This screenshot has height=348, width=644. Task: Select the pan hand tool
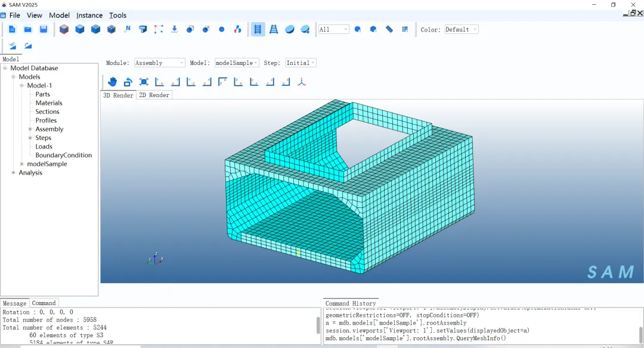[112, 82]
